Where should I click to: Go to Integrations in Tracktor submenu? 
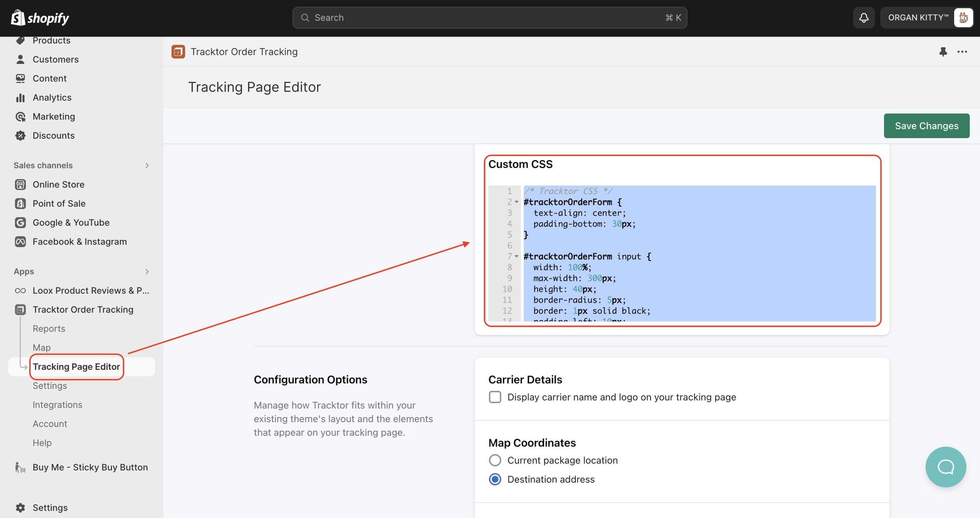(x=57, y=405)
